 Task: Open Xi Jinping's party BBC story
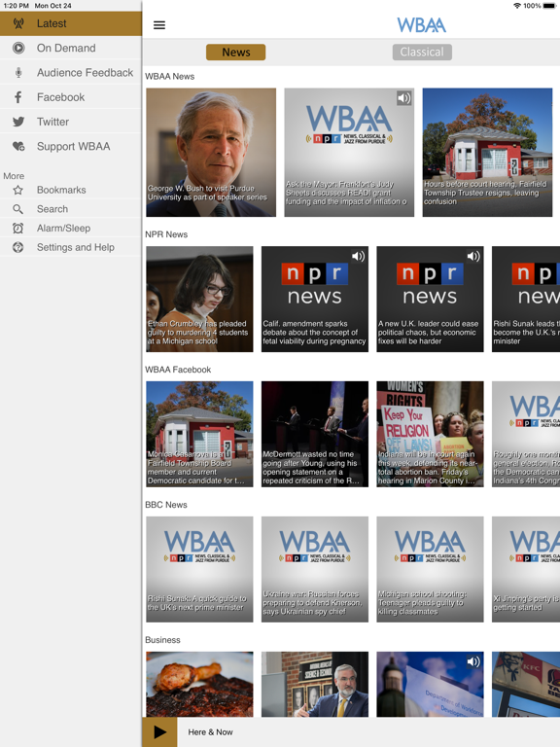point(526,569)
